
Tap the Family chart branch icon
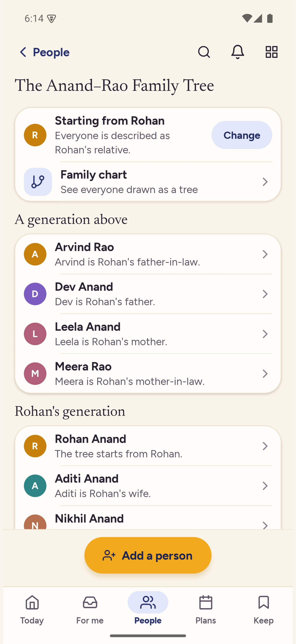[x=38, y=182]
